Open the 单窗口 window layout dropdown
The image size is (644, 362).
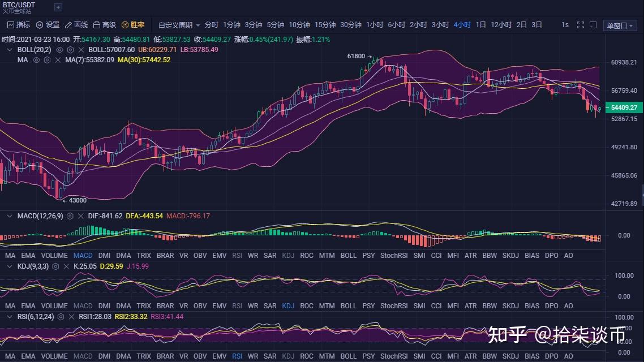tap(620, 25)
